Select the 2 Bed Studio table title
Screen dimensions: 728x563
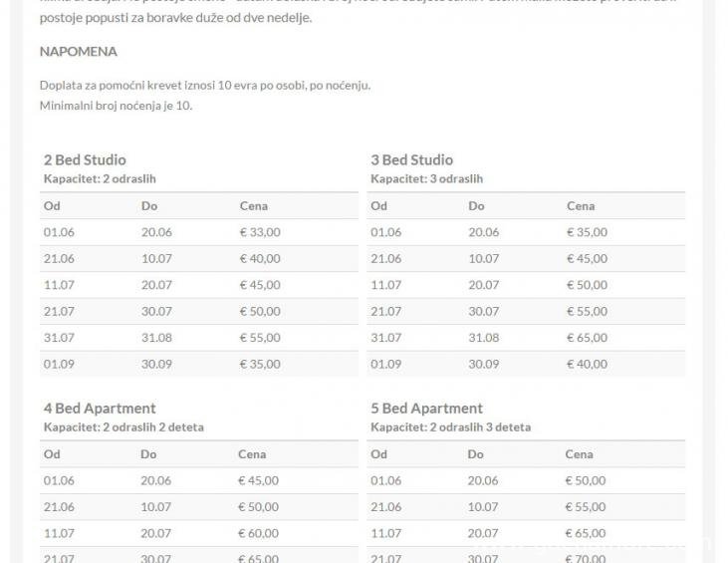click(85, 159)
